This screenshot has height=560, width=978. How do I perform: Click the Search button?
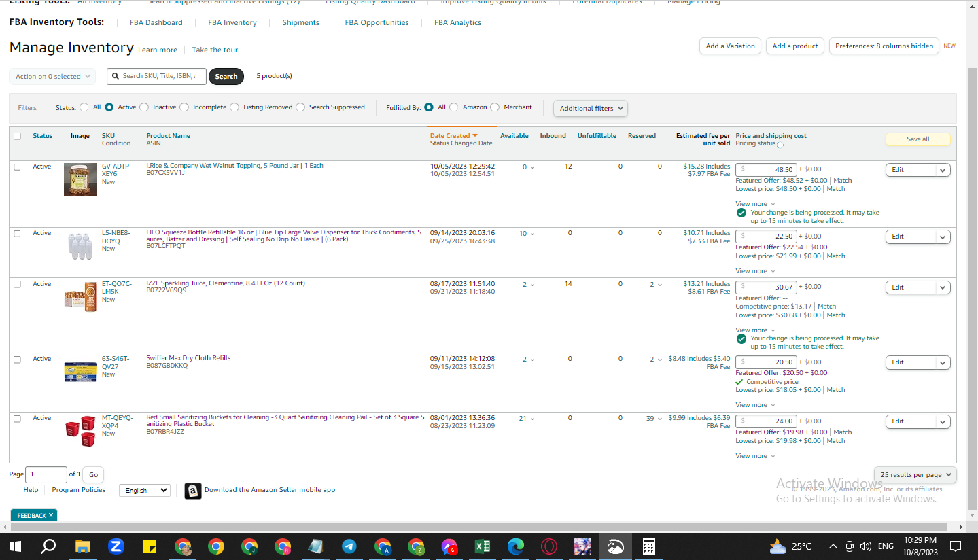pyautogui.click(x=226, y=77)
